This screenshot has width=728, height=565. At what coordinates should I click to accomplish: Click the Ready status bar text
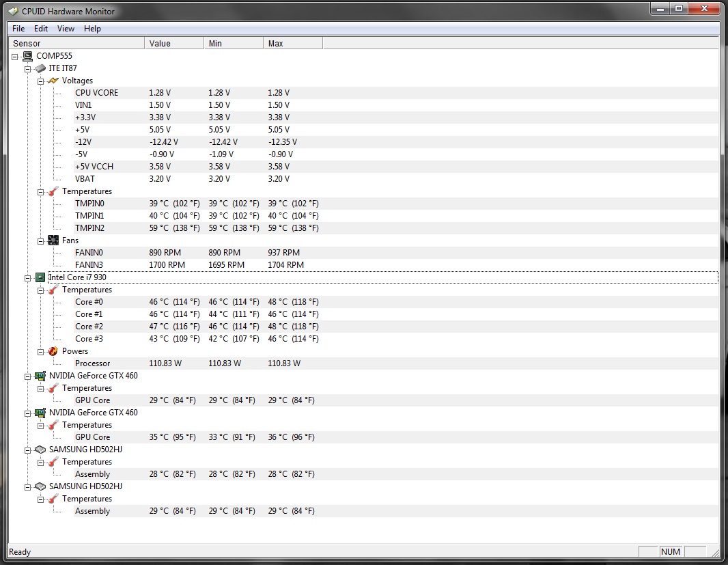click(20, 552)
